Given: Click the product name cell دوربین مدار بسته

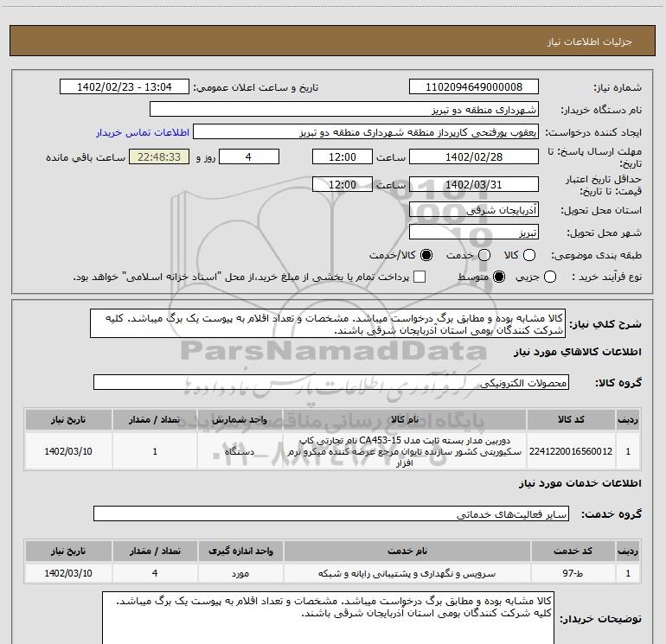Looking at the screenshot, I should 405,451.
